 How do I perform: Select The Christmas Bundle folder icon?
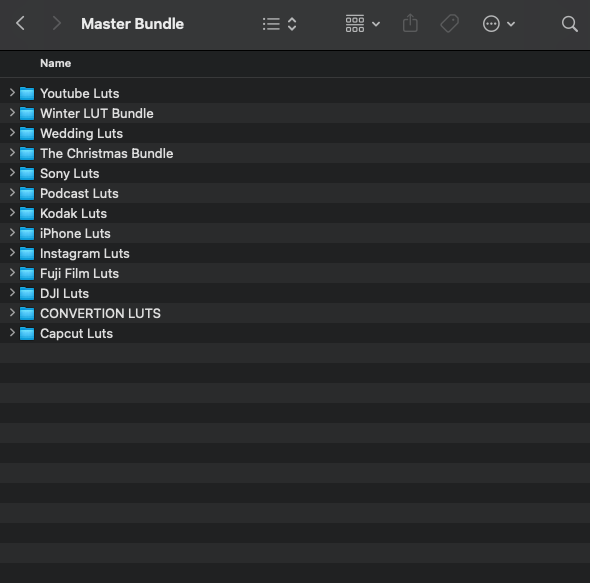(27, 153)
